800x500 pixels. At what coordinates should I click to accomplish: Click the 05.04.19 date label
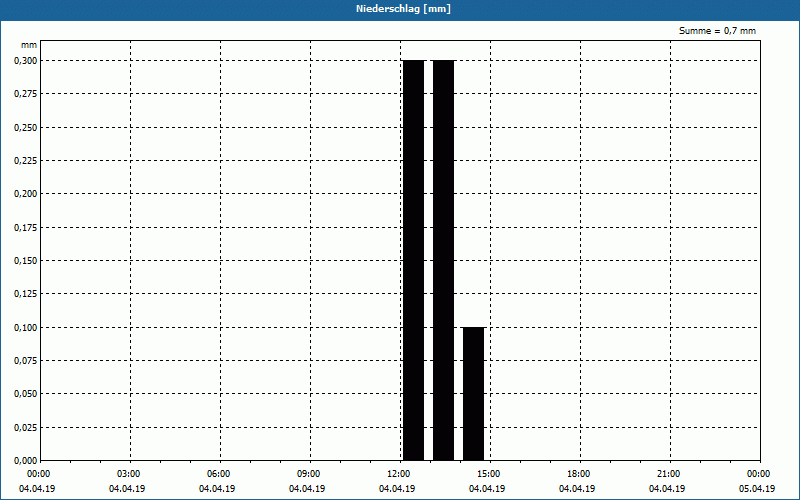coord(757,489)
